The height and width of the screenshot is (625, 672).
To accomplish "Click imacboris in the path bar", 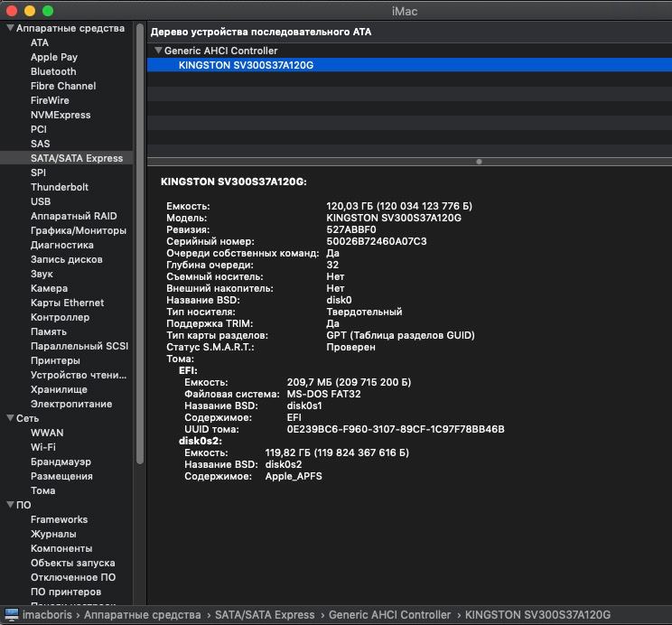I will [47, 614].
